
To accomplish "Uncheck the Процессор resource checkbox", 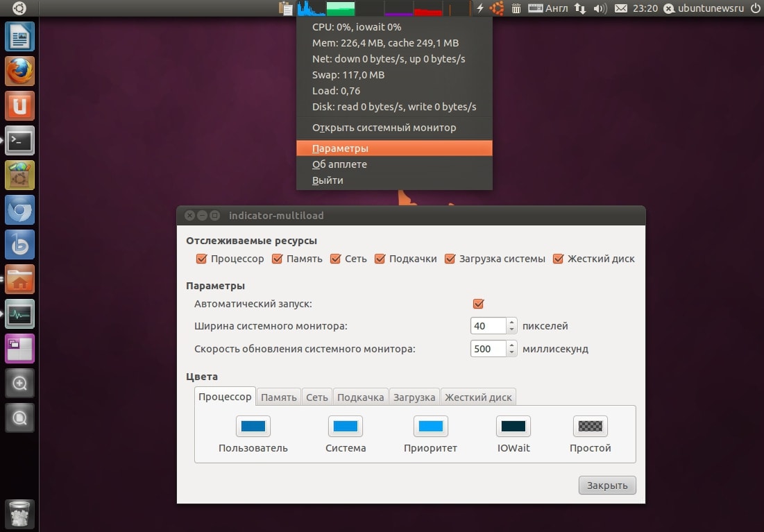I will 201,259.
